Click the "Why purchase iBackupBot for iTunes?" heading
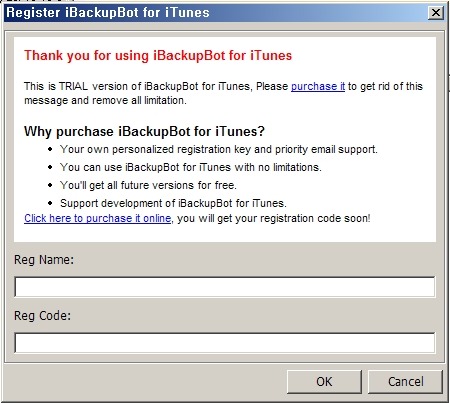 tap(144, 131)
